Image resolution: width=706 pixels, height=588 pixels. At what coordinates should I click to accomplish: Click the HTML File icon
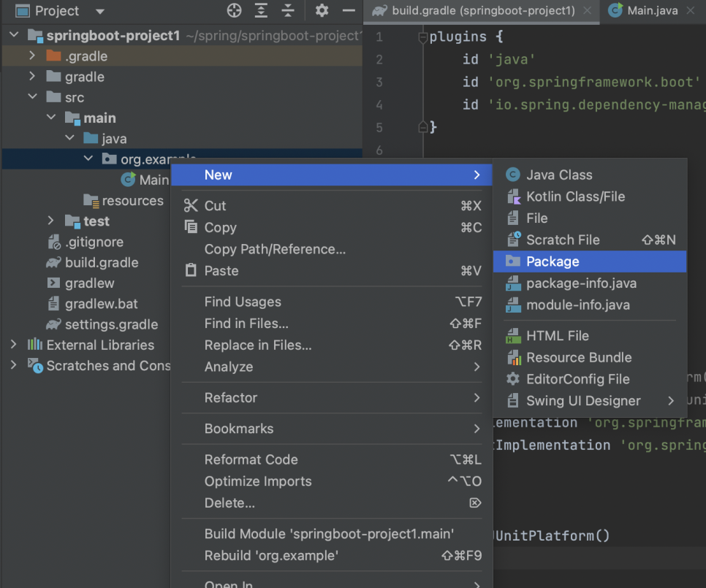pyautogui.click(x=513, y=335)
